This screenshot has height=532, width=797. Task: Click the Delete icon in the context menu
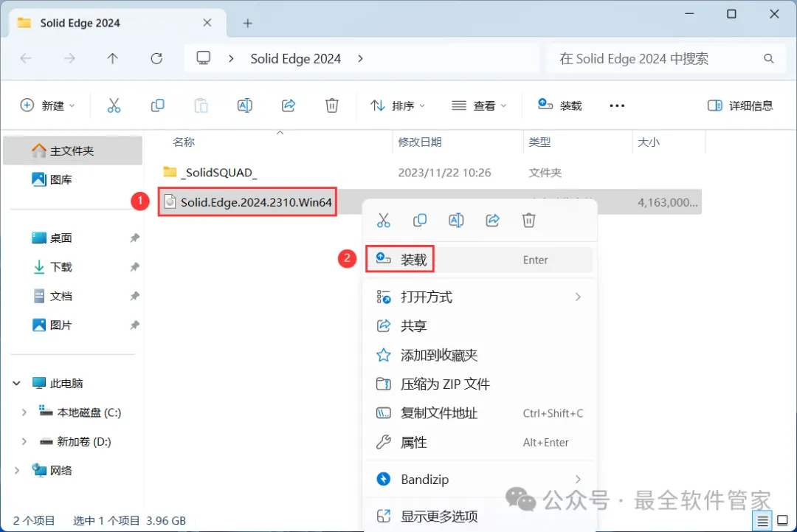(x=528, y=221)
